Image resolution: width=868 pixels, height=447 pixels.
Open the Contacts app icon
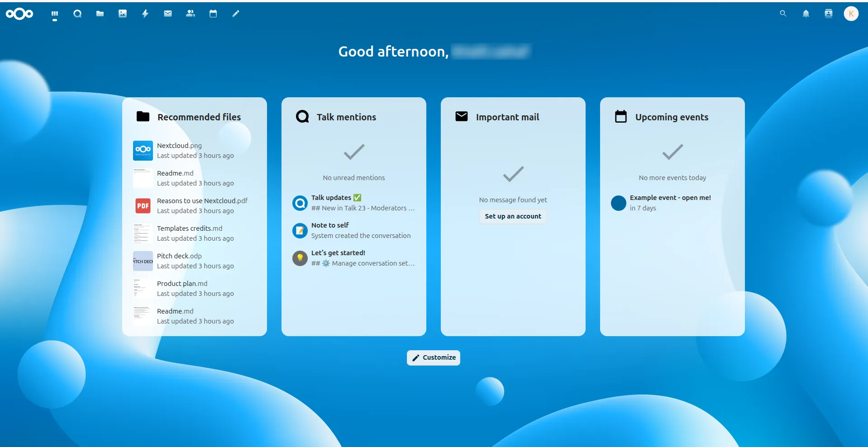pos(191,14)
